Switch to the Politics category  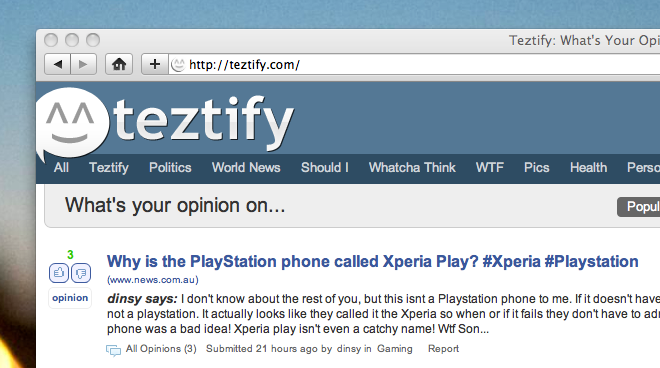[170, 168]
